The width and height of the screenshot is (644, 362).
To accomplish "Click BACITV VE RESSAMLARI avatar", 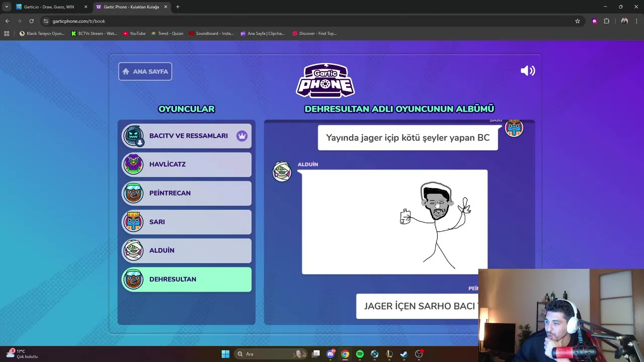I will coord(133,136).
